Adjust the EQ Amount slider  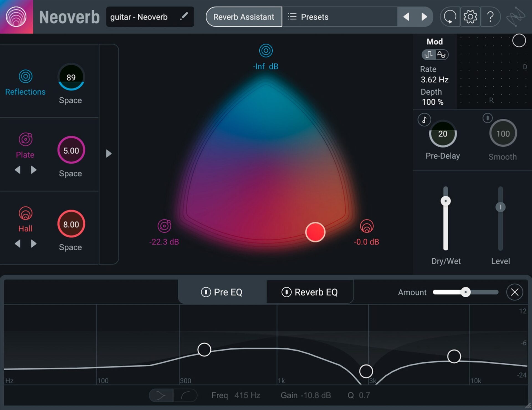(465, 292)
